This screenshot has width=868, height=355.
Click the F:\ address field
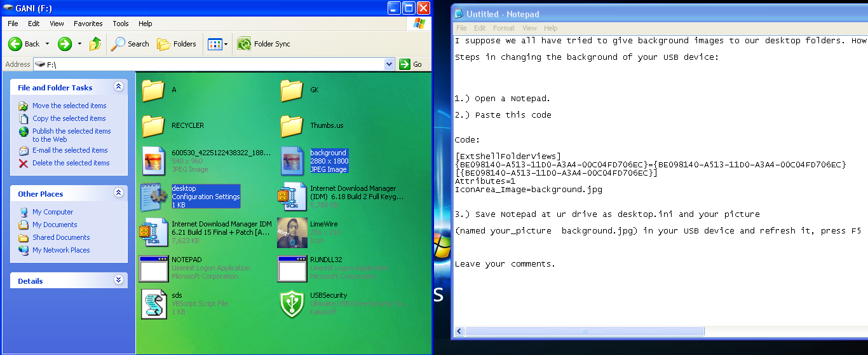pyautogui.click(x=209, y=64)
